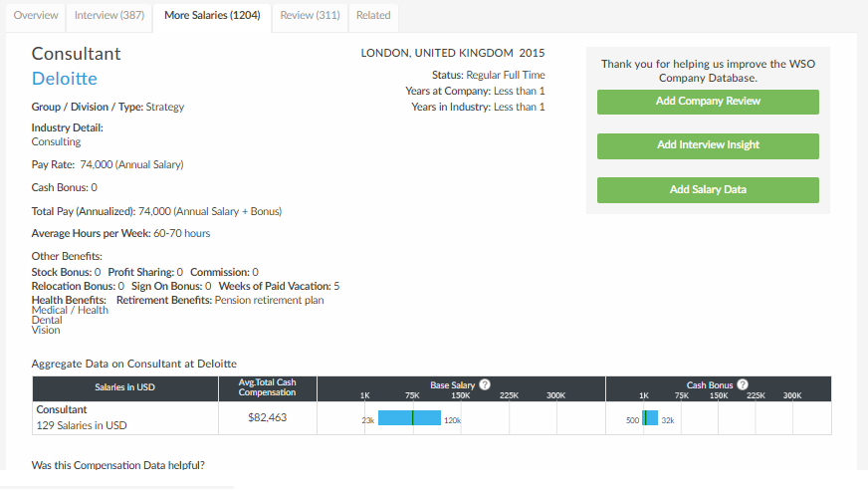This screenshot has width=868, height=490.
Task: Click the Add Interview Insight button
Action: [708, 145]
